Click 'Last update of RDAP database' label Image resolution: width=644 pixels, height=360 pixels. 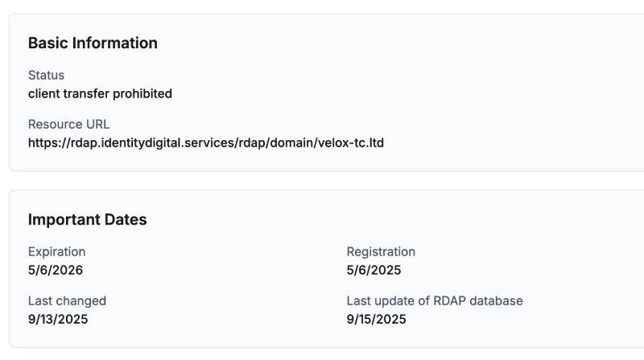pos(435,300)
